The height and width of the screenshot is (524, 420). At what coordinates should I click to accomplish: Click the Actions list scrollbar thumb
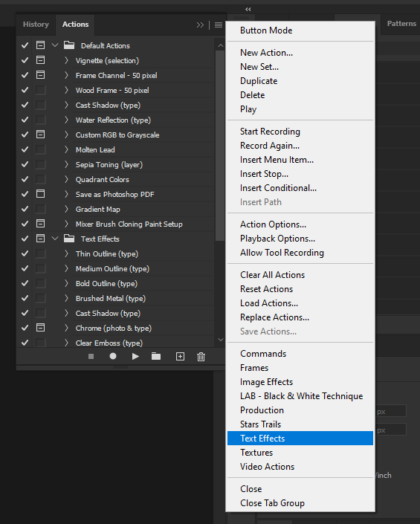coord(220,146)
